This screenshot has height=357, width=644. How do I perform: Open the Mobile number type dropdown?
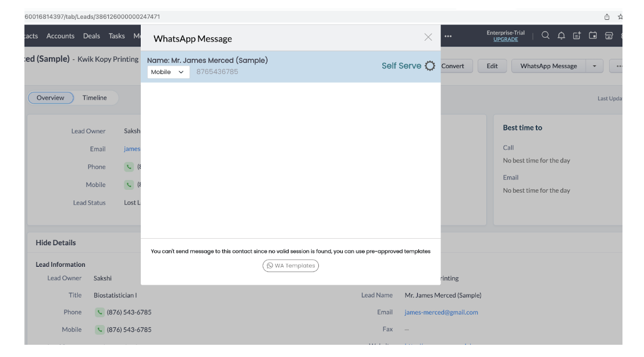(x=168, y=72)
